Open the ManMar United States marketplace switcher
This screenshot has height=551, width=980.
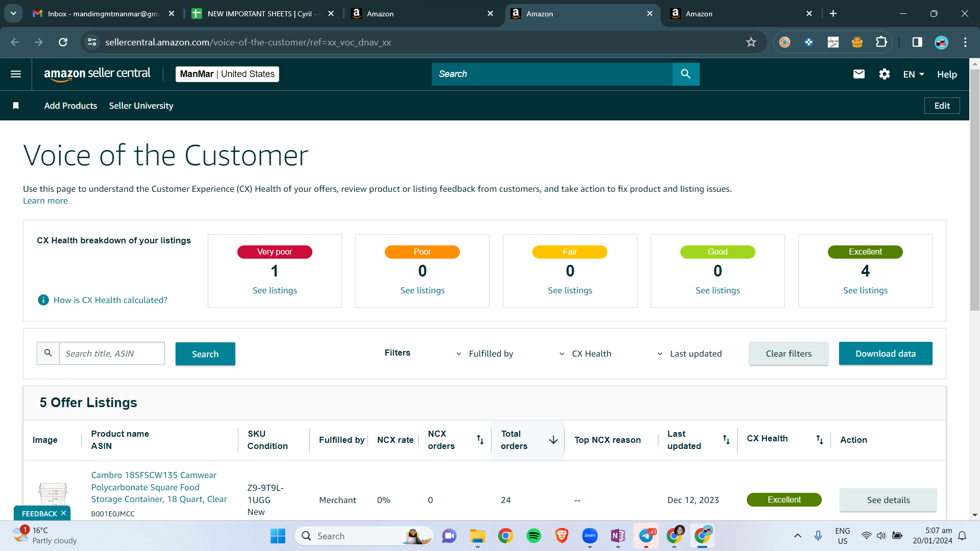click(x=227, y=74)
